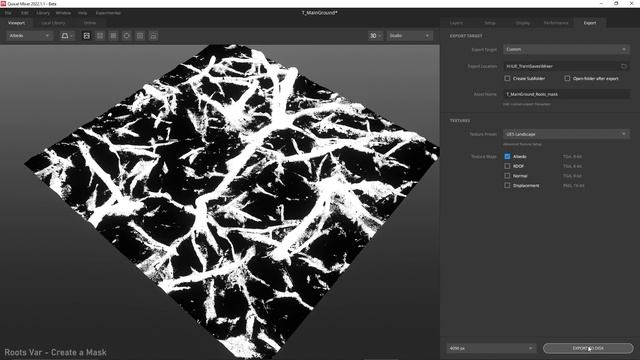Viewport: 640px width, 360px height.
Task: Click the circle-shaped toolbar icon
Action: pyautogui.click(x=127, y=36)
